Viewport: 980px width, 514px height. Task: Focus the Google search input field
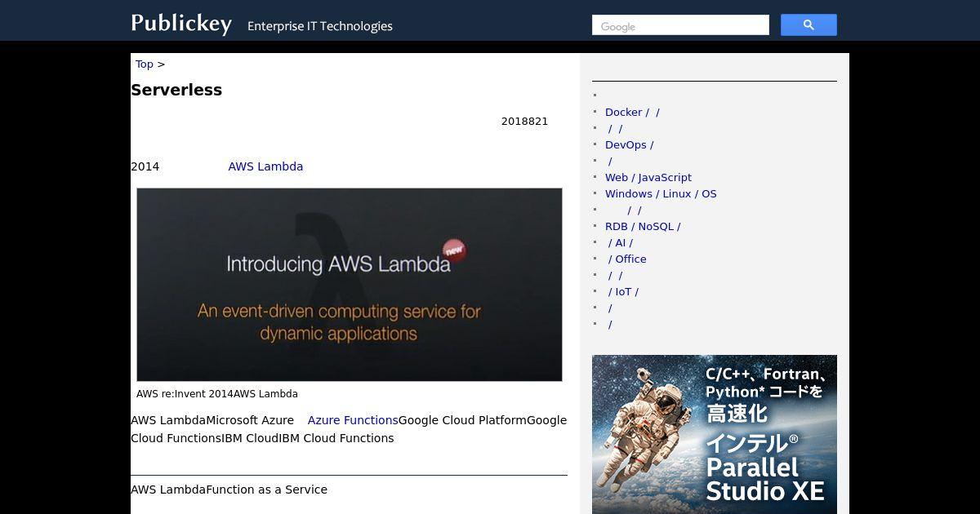pyautogui.click(x=680, y=25)
